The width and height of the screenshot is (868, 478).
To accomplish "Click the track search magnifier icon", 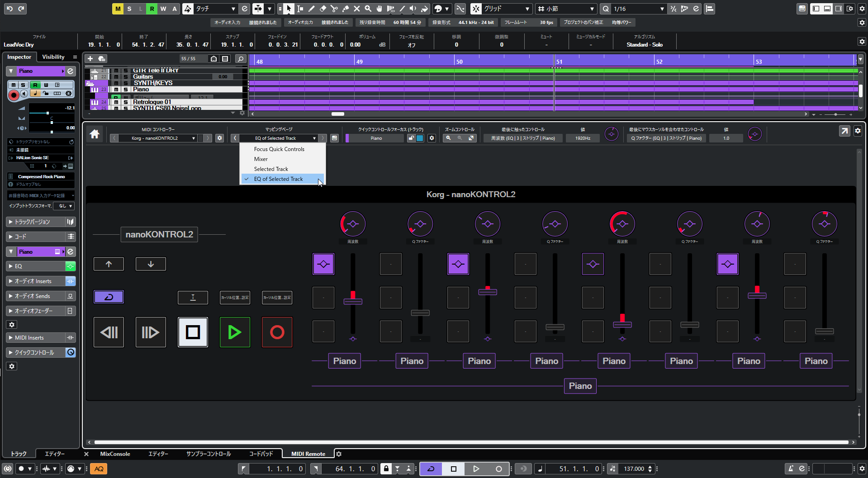I will (x=241, y=59).
